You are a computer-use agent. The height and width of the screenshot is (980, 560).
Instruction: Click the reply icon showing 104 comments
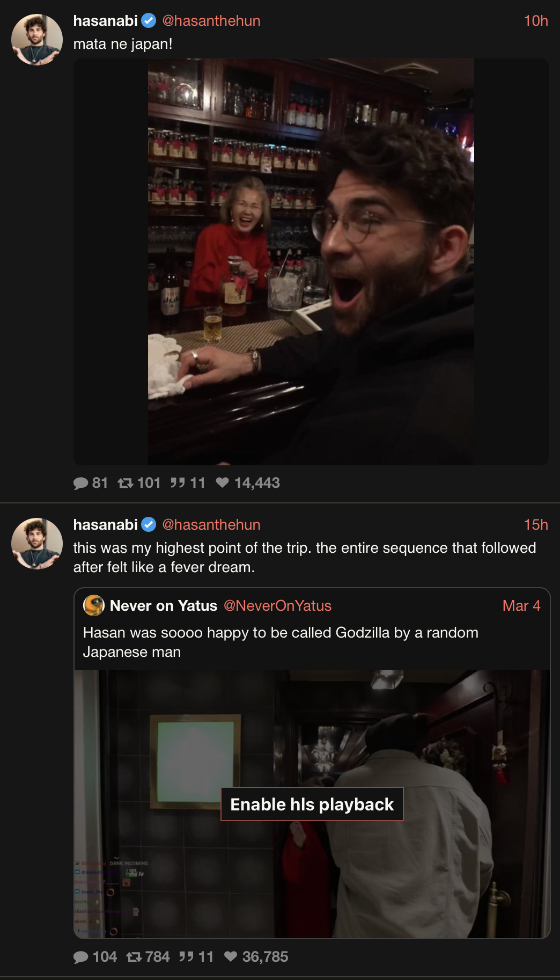point(80,957)
